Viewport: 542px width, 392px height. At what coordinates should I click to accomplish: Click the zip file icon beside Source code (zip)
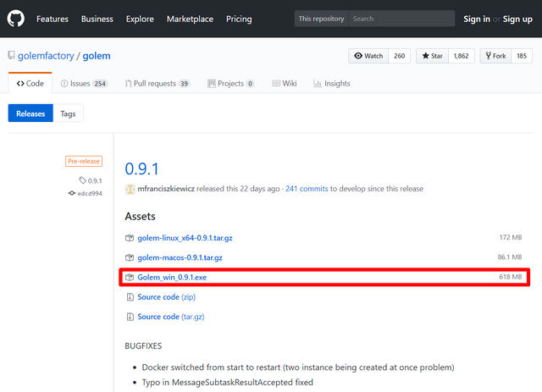coord(130,297)
